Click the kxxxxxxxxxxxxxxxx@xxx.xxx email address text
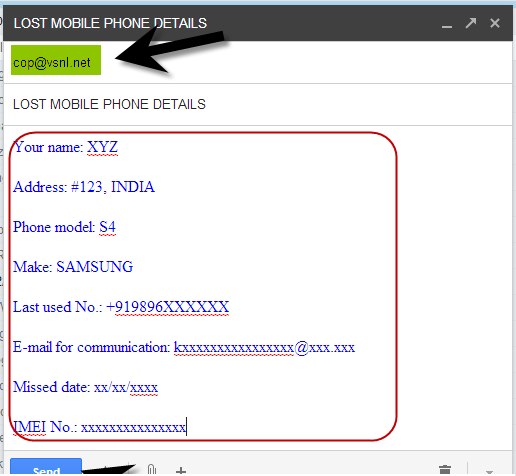 pos(264,347)
